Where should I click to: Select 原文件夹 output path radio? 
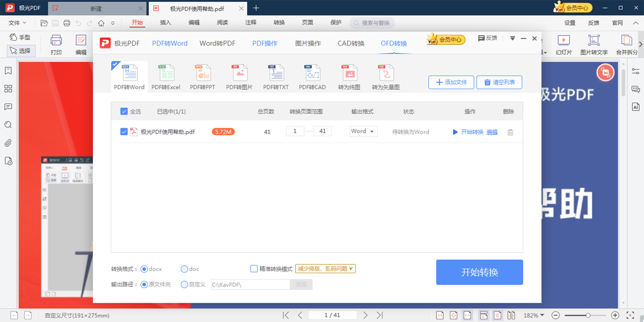(144, 284)
